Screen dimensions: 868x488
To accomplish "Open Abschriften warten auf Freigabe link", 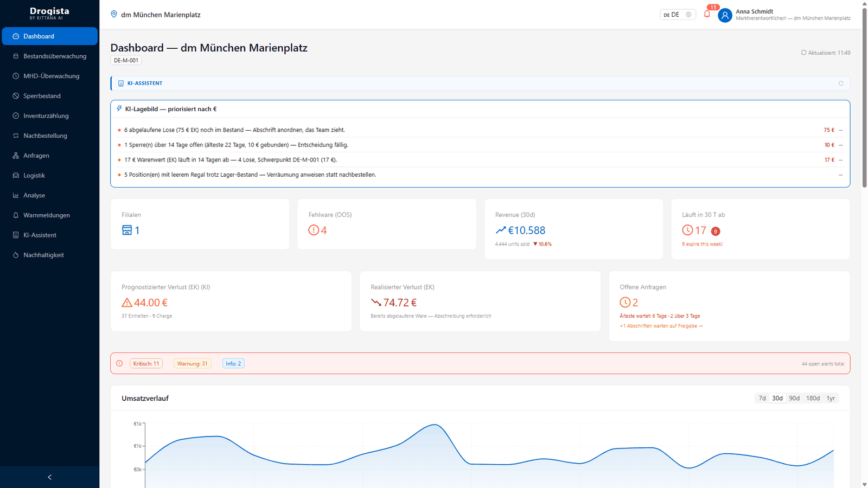I will pos(661,326).
